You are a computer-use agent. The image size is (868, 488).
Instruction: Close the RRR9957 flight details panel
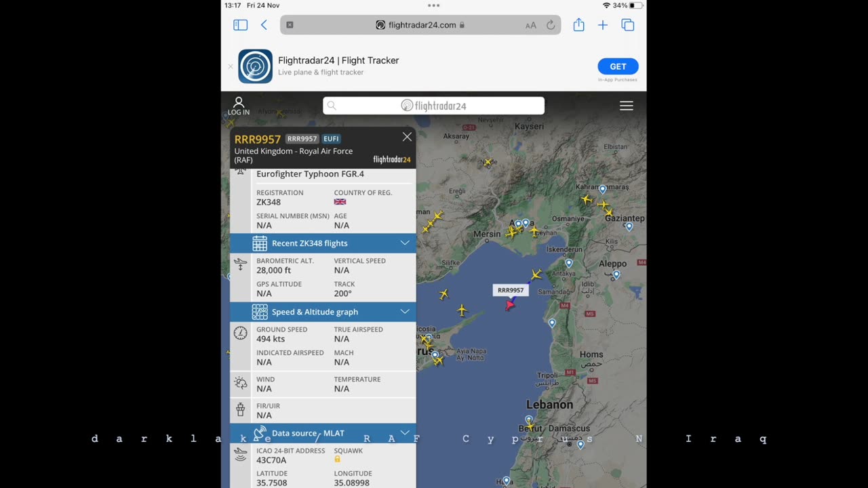click(407, 137)
